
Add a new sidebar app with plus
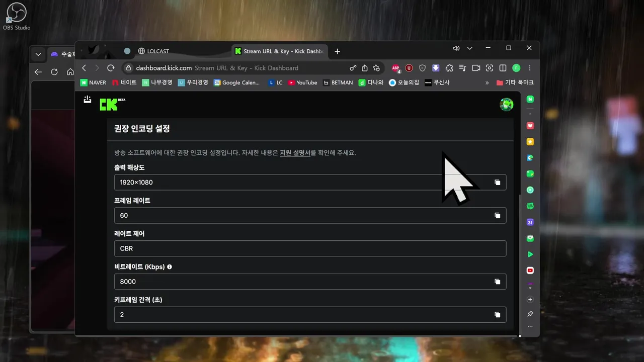530,300
